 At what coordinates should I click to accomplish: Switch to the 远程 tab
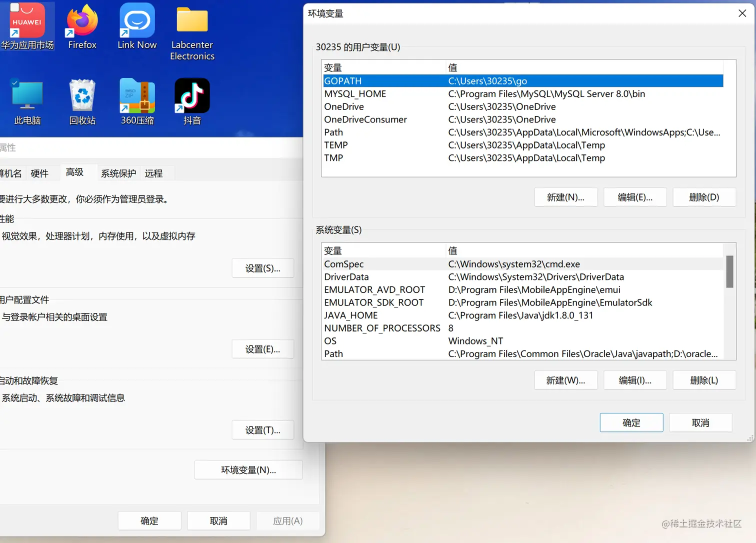(x=153, y=173)
